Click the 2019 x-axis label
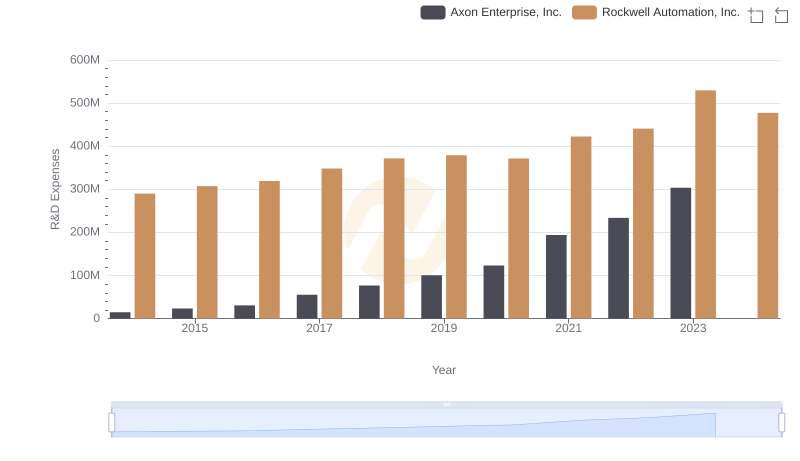The width and height of the screenshot is (800, 461). click(x=444, y=328)
